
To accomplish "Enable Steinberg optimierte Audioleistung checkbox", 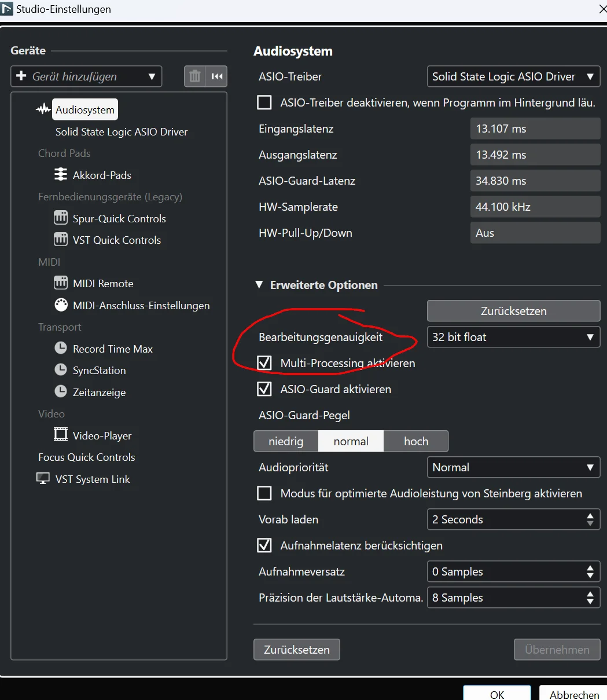I will (264, 493).
